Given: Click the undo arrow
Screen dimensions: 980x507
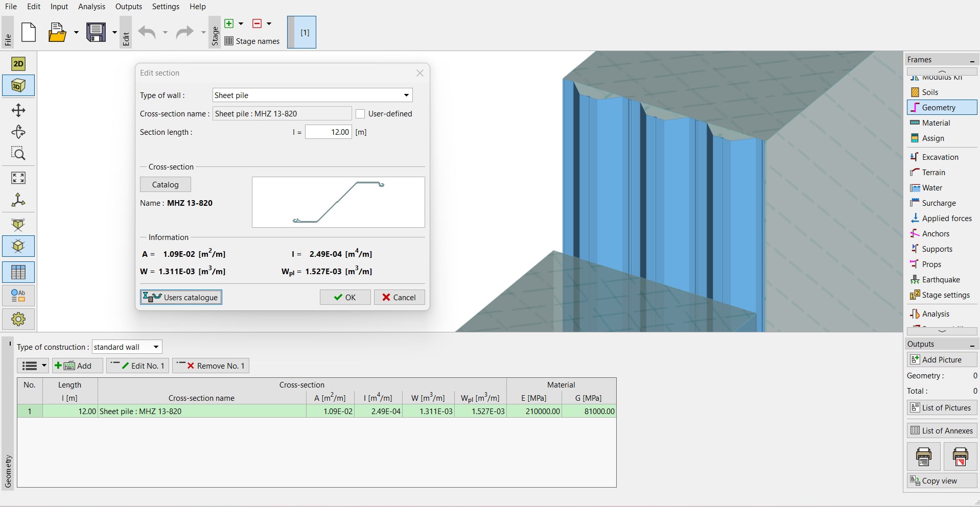Looking at the screenshot, I should pyautogui.click(x=147, y=33).
